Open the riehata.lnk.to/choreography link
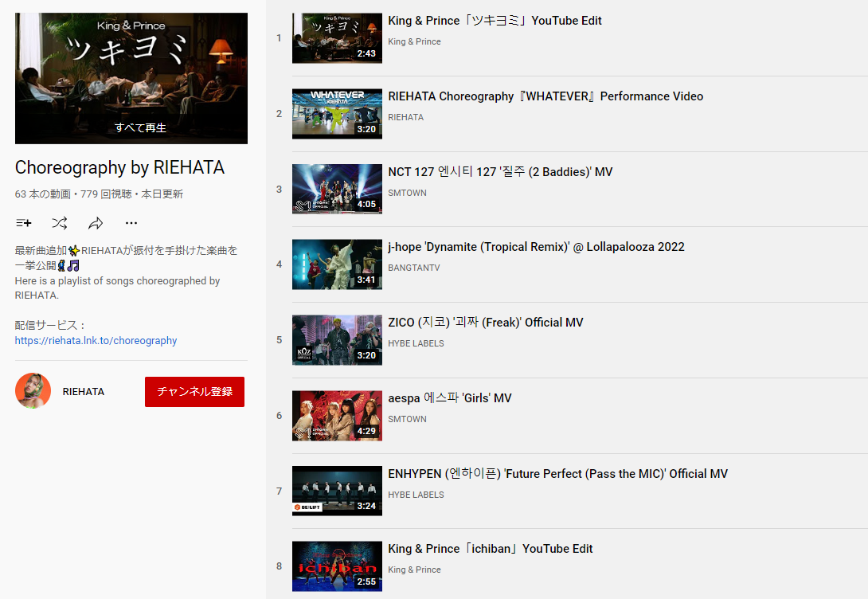This screenshot has height=599, width=868. [96, 340]
